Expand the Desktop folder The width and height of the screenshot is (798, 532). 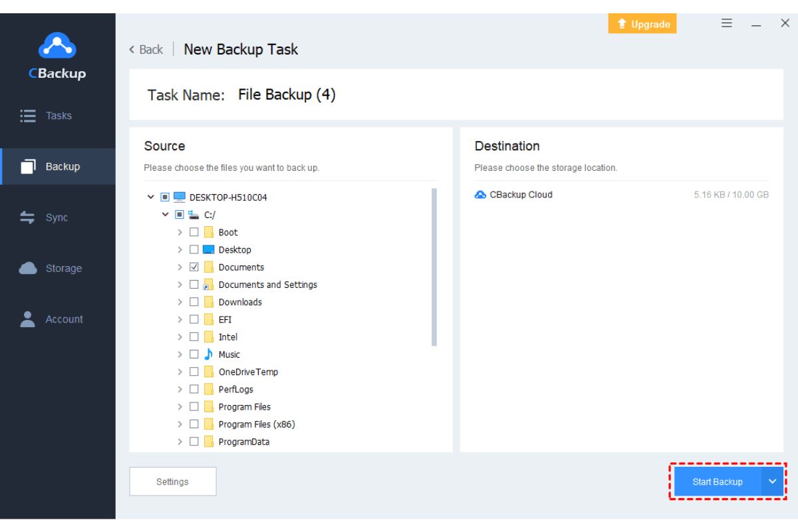coord(180,249)
